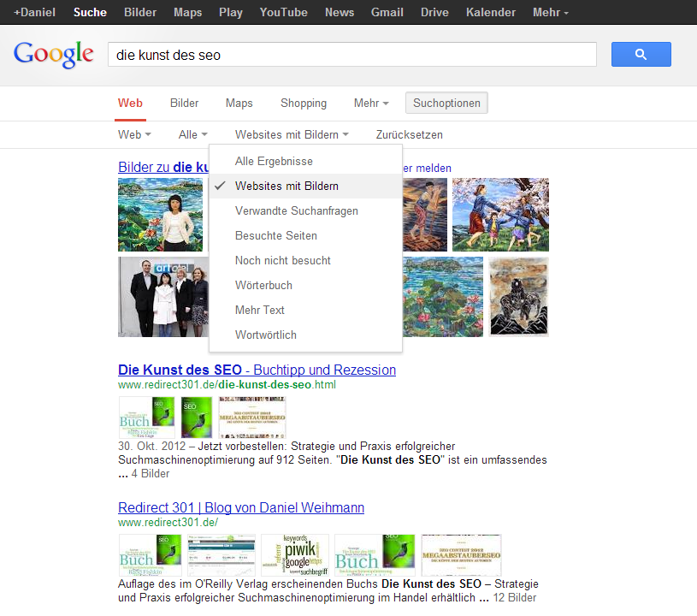Open group photo thumbnail with four people
The height and width of the screenshot is (616, 697).
pos(163,297)
